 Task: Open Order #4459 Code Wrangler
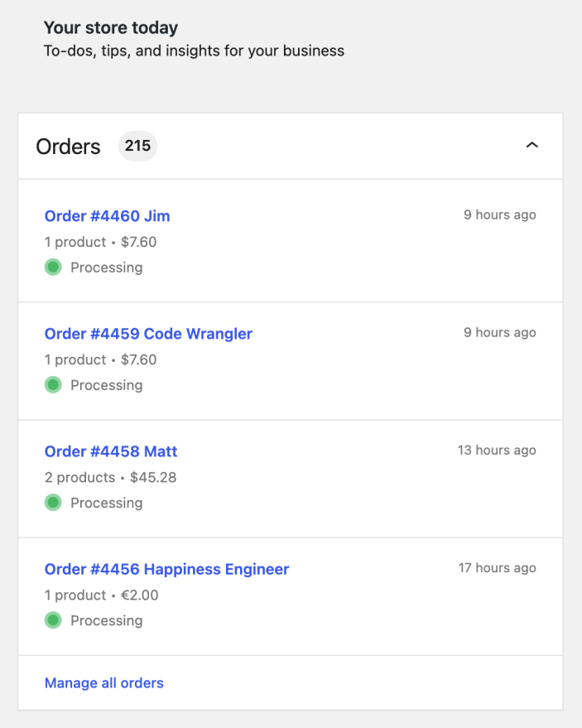[148, 334]
